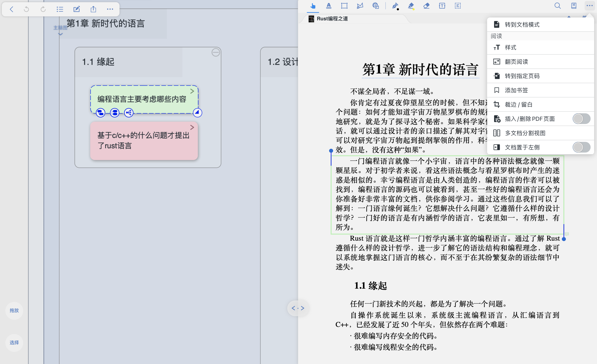Expand chevron on pink rust语言 card
597x364 pixels.
192,127
